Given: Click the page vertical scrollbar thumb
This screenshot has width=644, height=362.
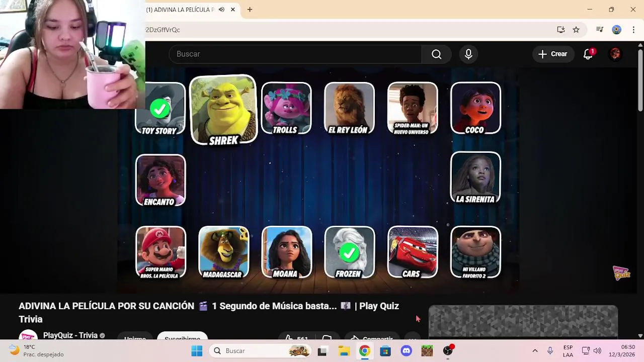Looking at the screenshot, I should coord(640,80).
